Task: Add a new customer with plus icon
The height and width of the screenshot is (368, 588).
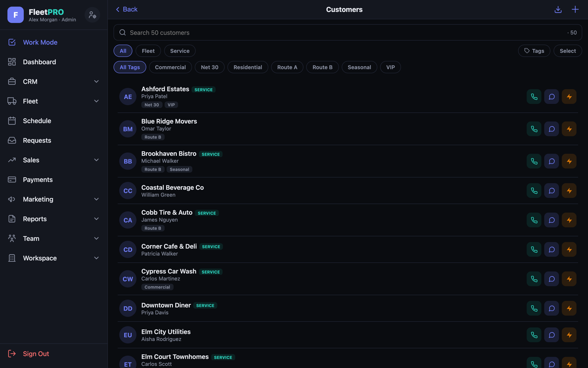Action: point(575,10)
